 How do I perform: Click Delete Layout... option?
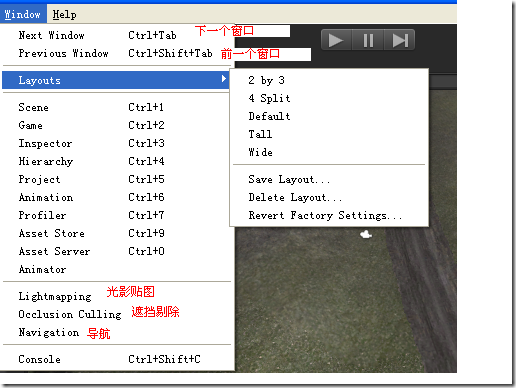[329, 197]
